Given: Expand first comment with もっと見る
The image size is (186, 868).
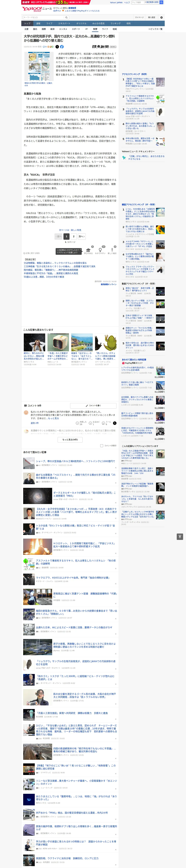Looking at the screenshot, I should tap(53, 418).
